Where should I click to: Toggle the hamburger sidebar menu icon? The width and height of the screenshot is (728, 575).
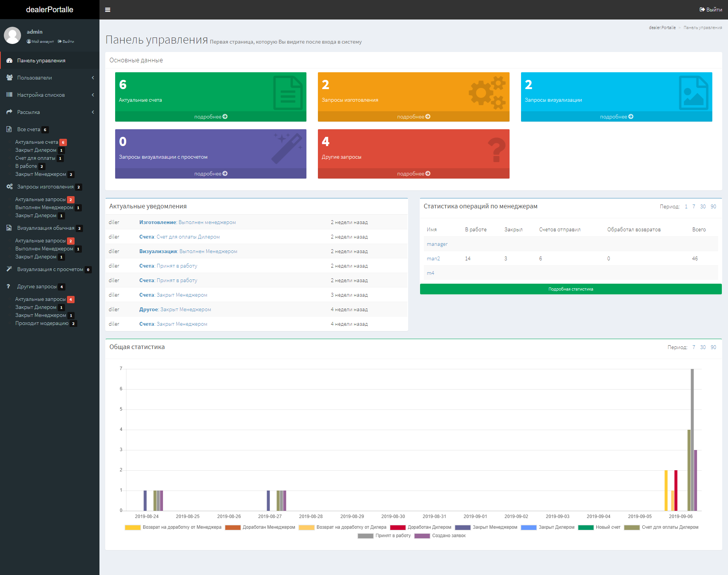pyautogui.click(x=107, y=10)
